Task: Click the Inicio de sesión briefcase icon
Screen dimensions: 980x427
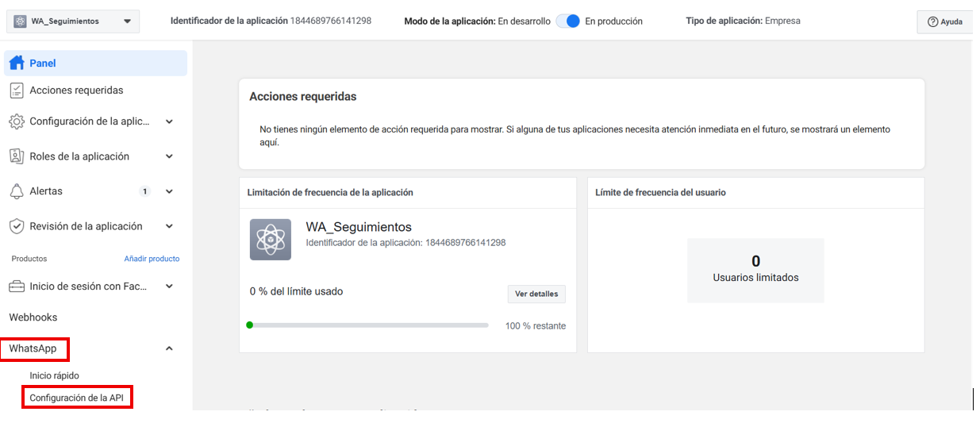Action: [x=17, y=287]
